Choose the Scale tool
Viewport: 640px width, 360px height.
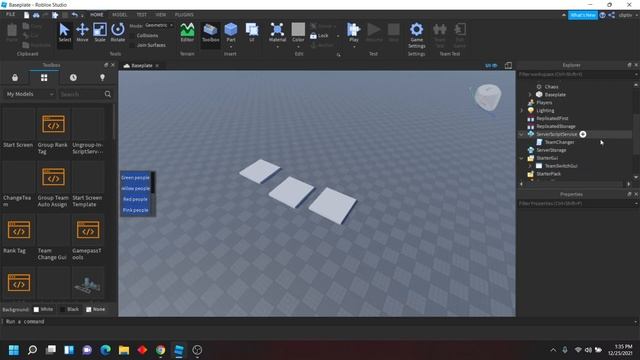[x=100, y=32]
